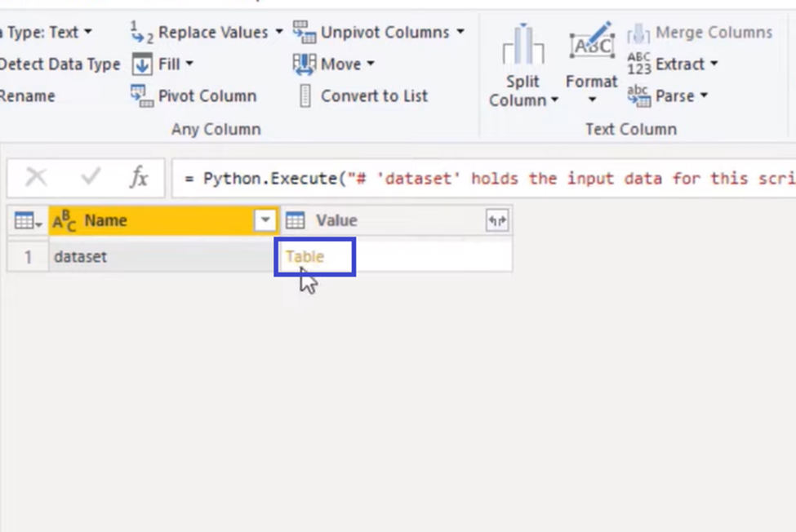Screen dimensions: 796x532
Task: Click the Merge Columns label
Action: click(714, 33)
